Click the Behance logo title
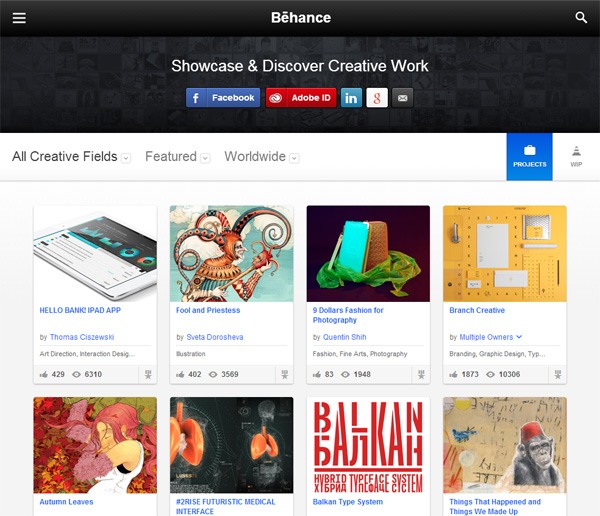Image resolution: width=600 pixels, height=516 pixels. point(301,18)
